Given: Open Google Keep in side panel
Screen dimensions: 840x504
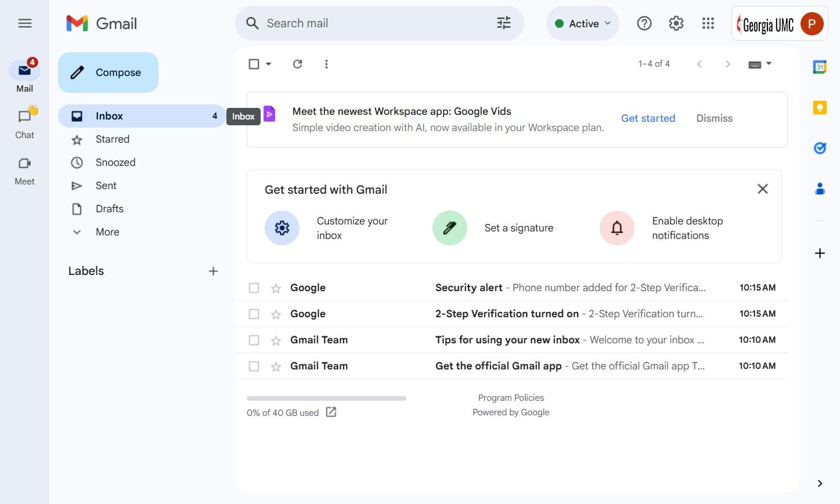Looking at the screenshot, I should coord(820,108).
